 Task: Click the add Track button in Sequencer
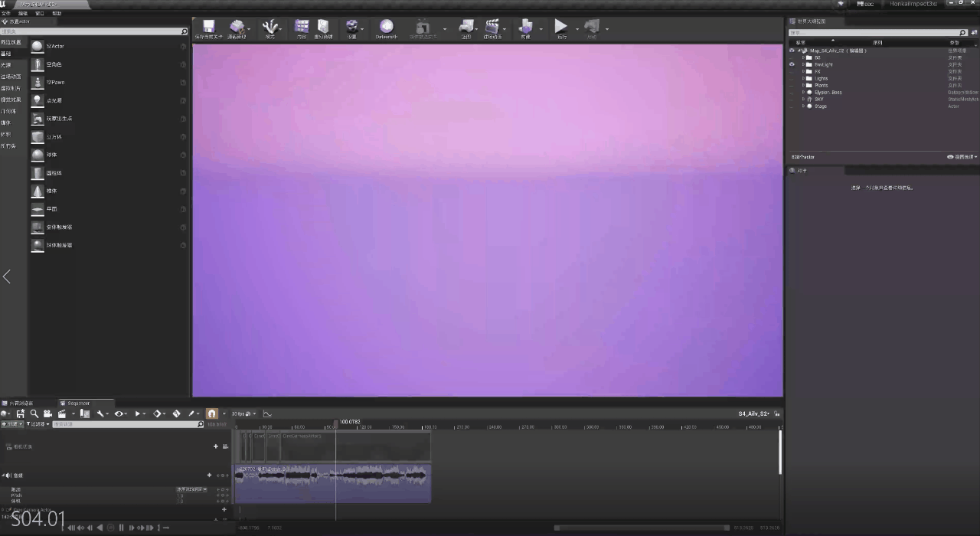(x=11, y=423)
